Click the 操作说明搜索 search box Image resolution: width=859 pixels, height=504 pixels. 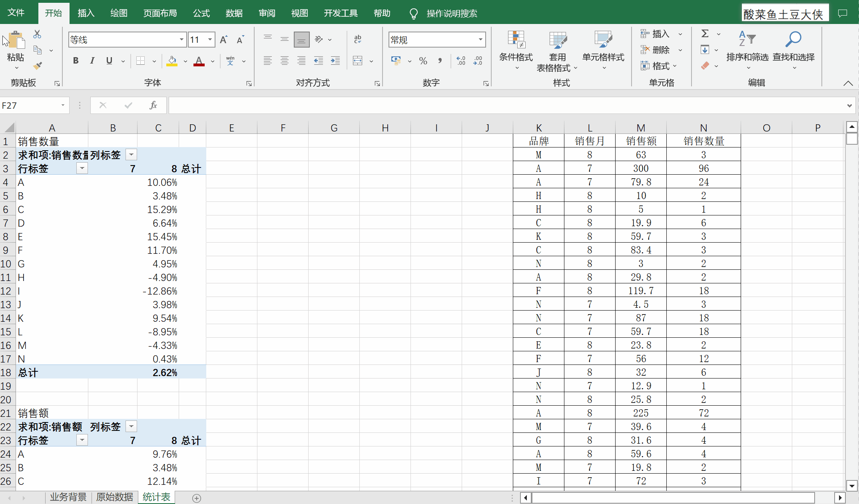(x=452, y=14)
